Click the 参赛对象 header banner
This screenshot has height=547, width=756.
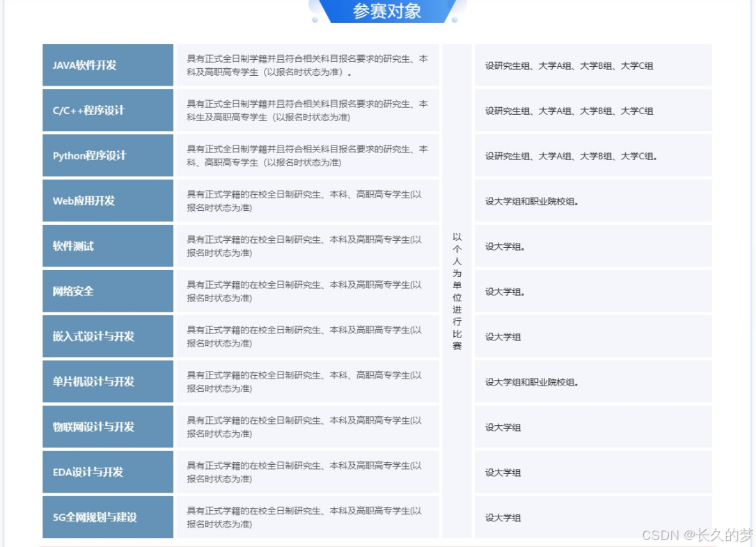pos(387,11)
